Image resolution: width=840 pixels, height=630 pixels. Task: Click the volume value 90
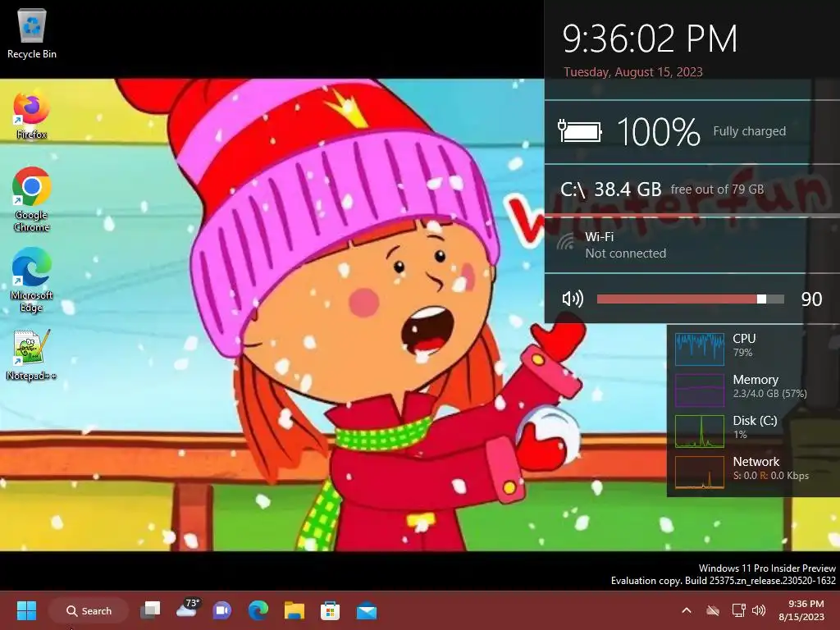811,299
